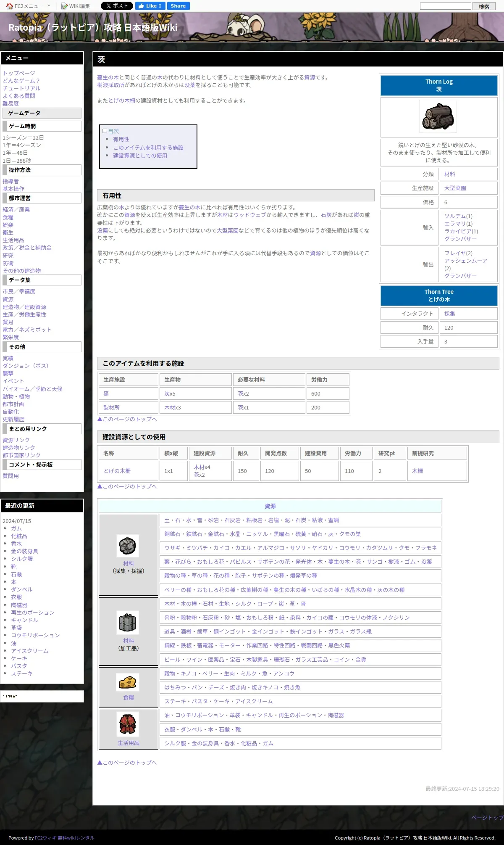
Task: Open 実績 sidebar link
Action: point(8,358)
